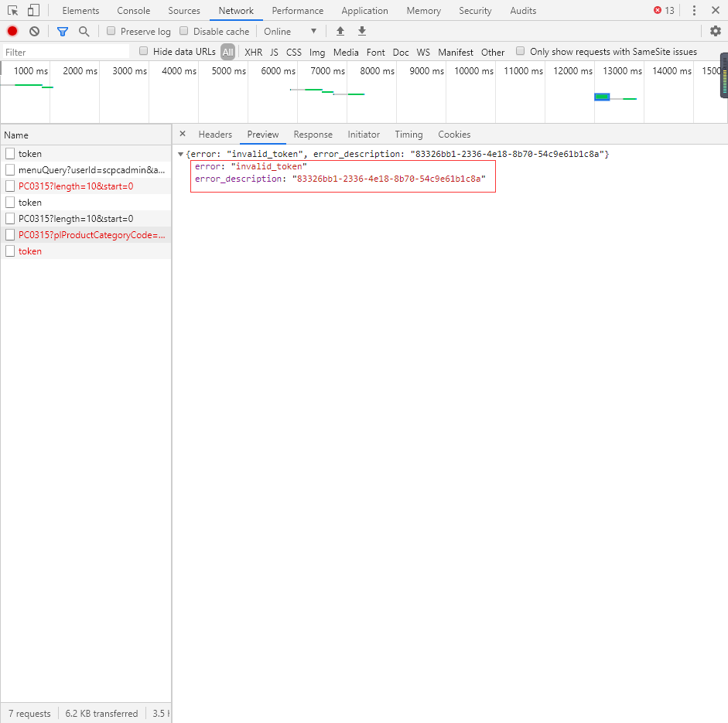
Task: Export HAR file with download arrow
Action: 362,31
